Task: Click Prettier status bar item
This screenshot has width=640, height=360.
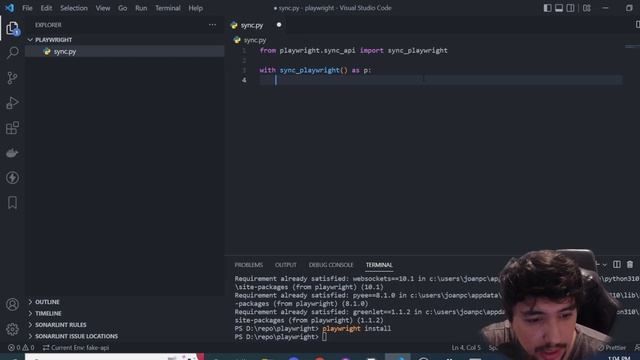Action: click(x=612, y=348)
